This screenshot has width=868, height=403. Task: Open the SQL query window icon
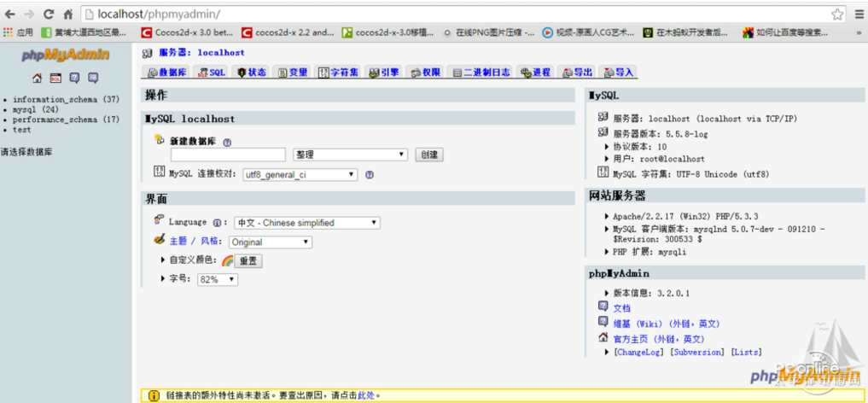55,78
